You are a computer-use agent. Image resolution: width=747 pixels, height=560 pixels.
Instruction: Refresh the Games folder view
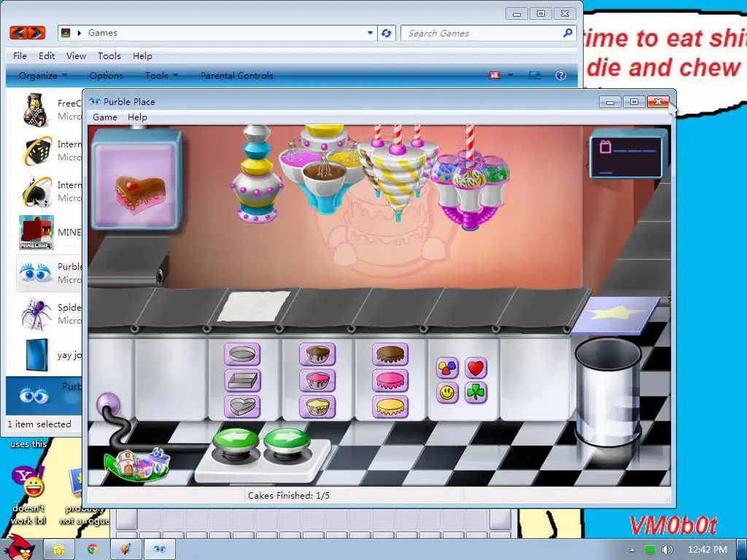pos(387,33)
